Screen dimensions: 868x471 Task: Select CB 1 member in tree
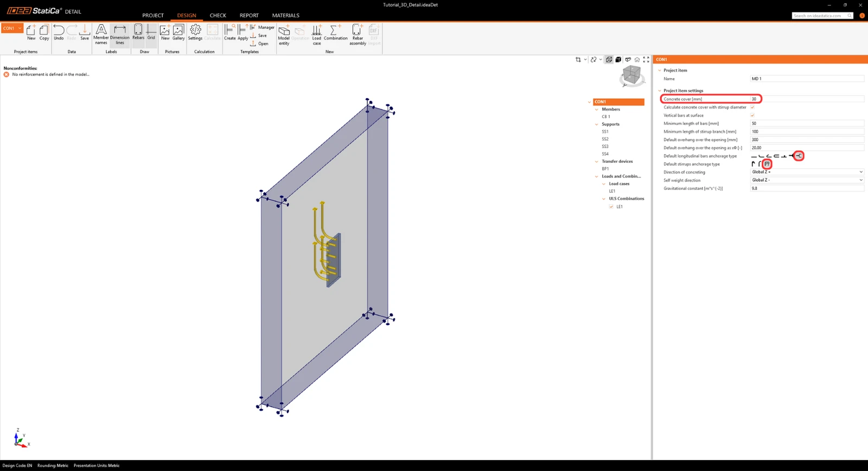point(606,117)
